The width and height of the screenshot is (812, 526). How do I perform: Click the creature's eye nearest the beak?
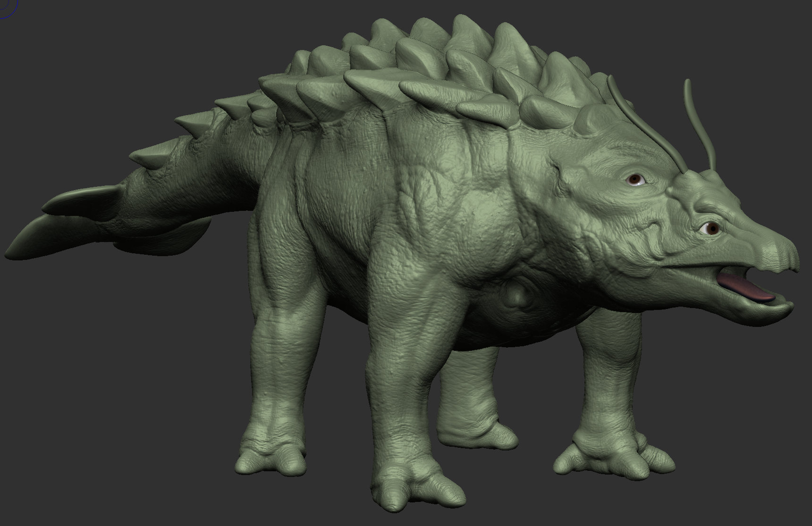pos(711,229)
